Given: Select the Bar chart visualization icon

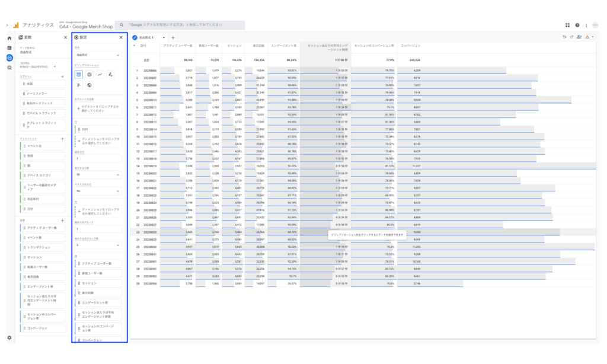Looking at the screenshot, I should coord(79,85).
